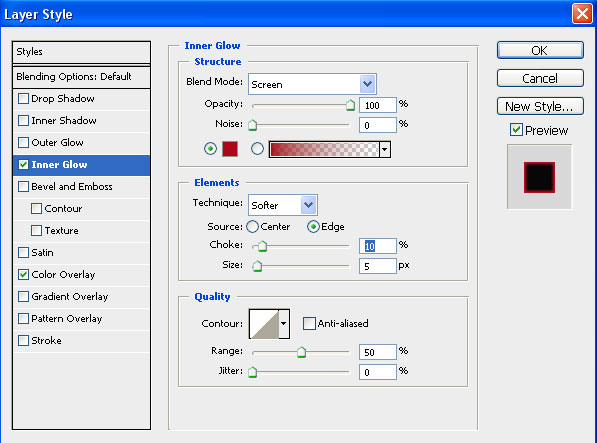Open the Blend Mode dropdown
Image resolution: width=597 pixels, height=443 pixels.
312,84
